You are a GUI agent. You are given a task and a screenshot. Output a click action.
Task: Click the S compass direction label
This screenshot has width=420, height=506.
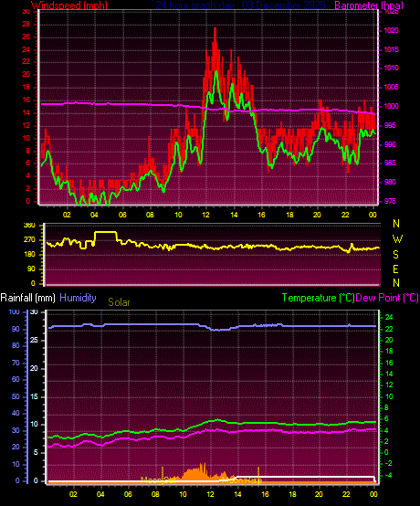coord(395,254)
